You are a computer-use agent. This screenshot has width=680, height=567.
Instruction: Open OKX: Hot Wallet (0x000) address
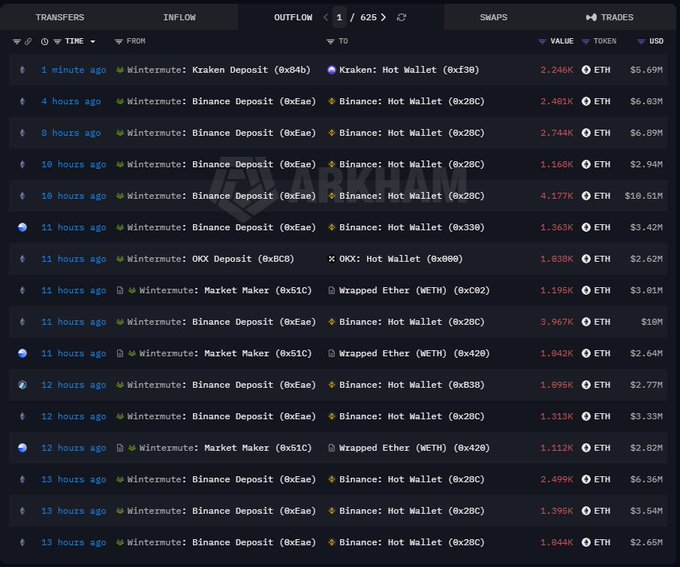pyautogui.click(x=401, y=259)
